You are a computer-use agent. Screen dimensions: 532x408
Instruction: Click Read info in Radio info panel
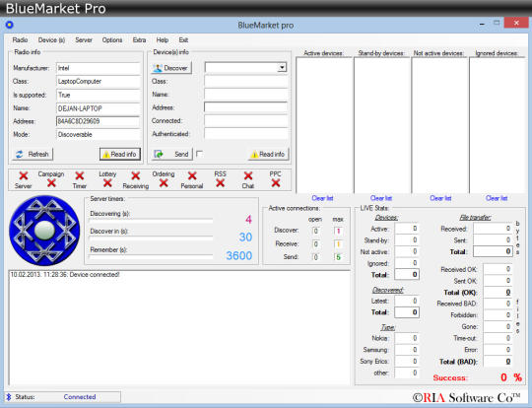[120, 154]
